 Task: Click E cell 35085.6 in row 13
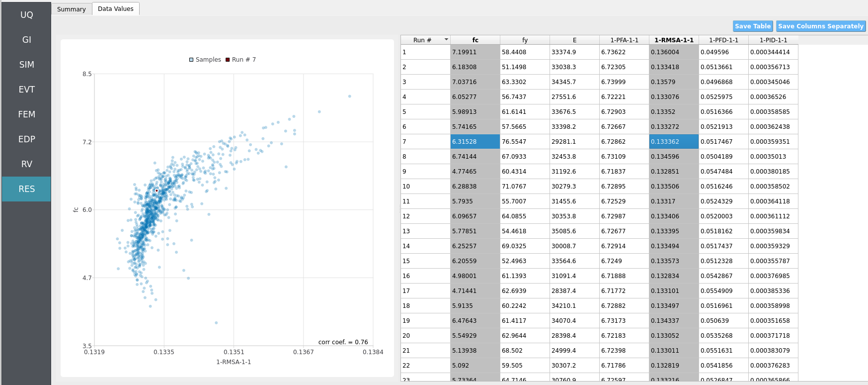(574, 231)
